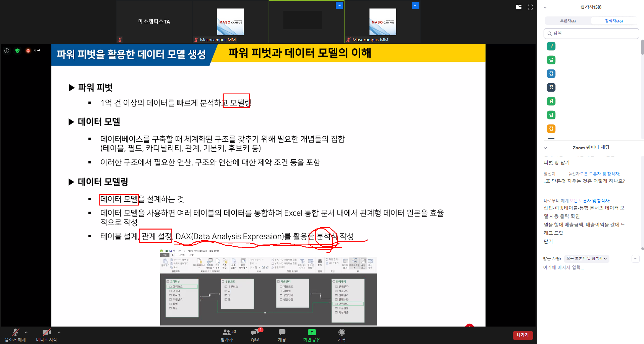The width and height of the screenshot is (644, 344).
Task: Open chat recipient dropdown
Action: pos(586,258)
